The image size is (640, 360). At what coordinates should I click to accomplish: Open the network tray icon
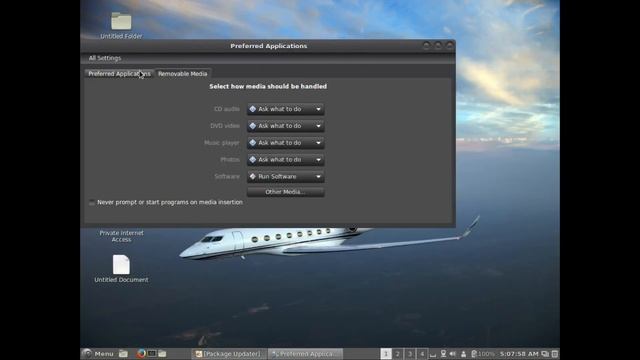point(443,353)
